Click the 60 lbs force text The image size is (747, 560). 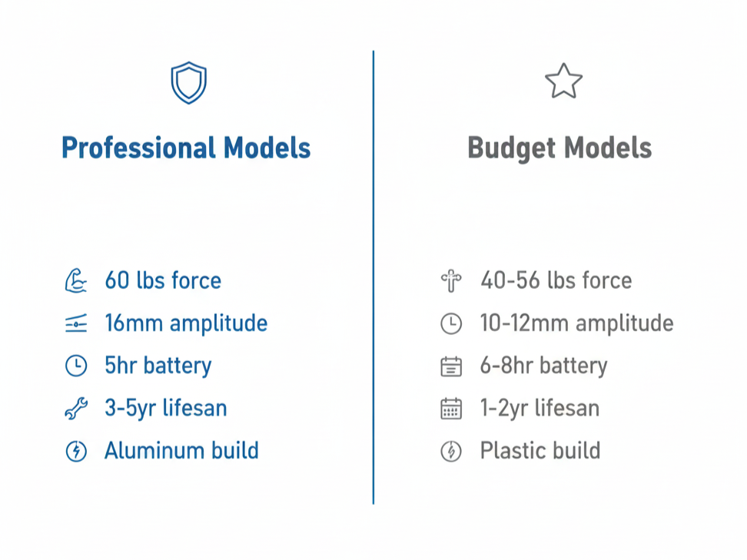click(x=163, y=280)
